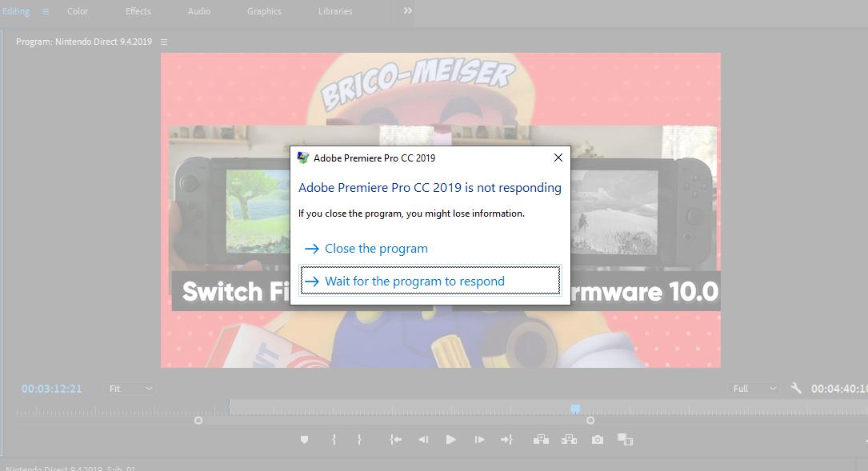Click the video preview in Program monitor

coord(441,210)
